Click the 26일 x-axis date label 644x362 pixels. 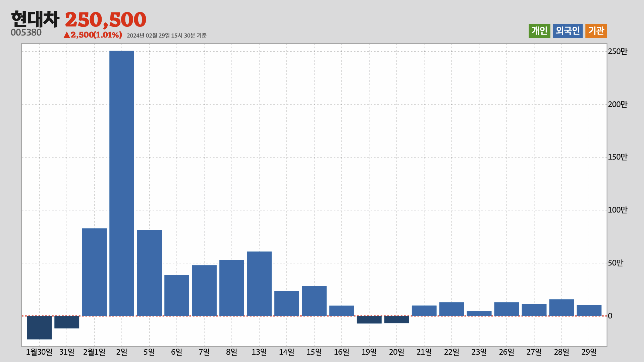point(507,352)
